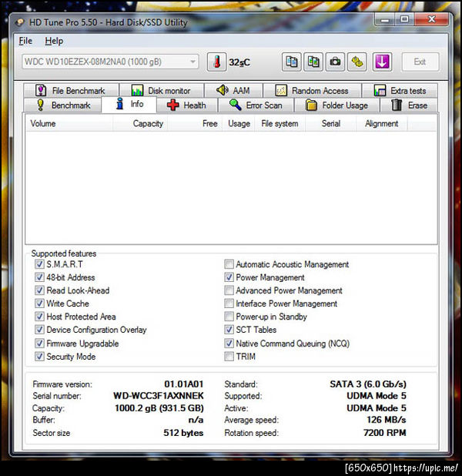This screenshot has height=476, width=462.
Task: Switch to the Health tab
Action: point(187,105)
